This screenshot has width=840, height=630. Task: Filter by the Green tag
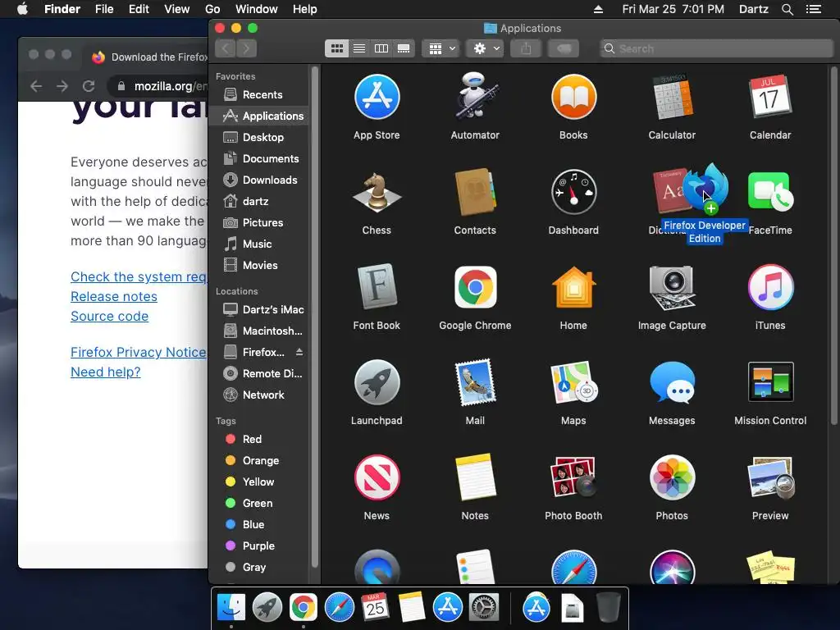coord(259,503)
